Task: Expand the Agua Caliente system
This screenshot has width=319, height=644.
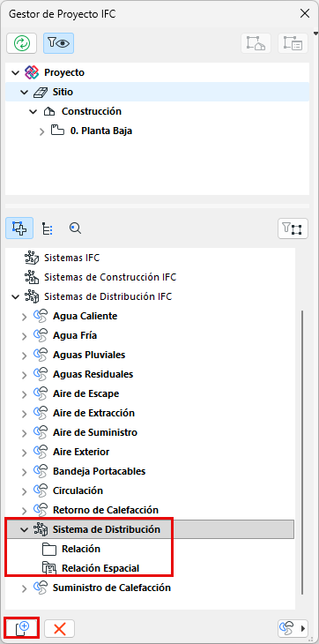Action: (24, 317)
